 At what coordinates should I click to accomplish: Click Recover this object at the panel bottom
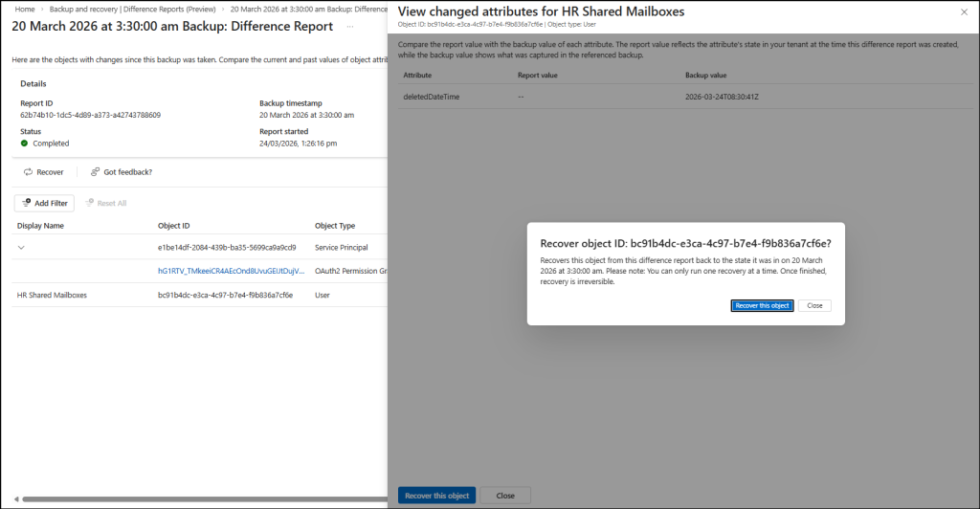(x=436, y=496)
